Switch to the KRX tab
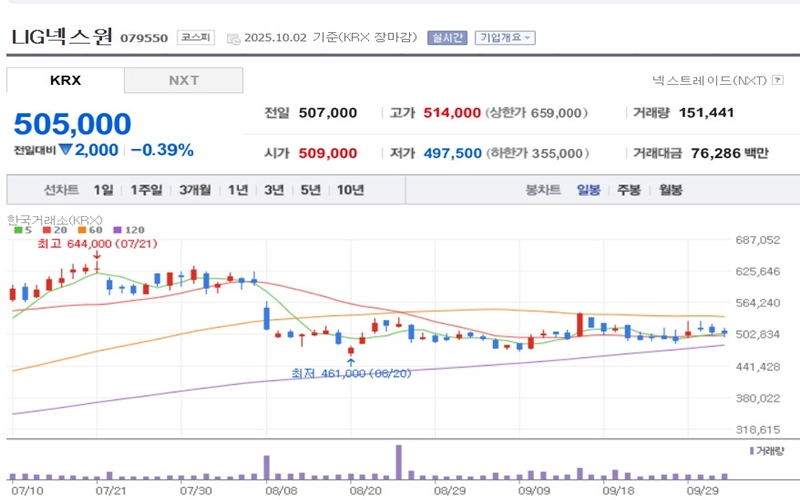This screenshot has height=500, width=800. pos(65,80)
